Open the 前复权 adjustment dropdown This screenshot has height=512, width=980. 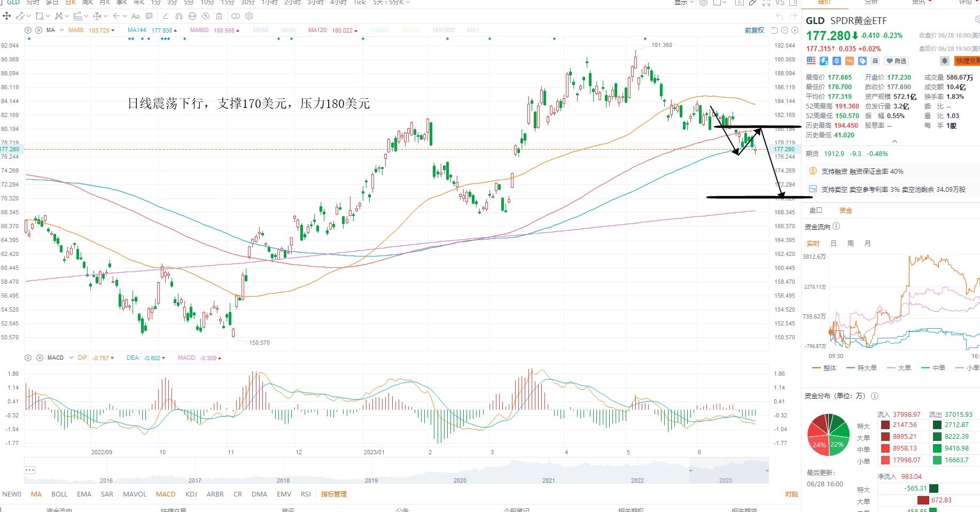click(755, 30)
